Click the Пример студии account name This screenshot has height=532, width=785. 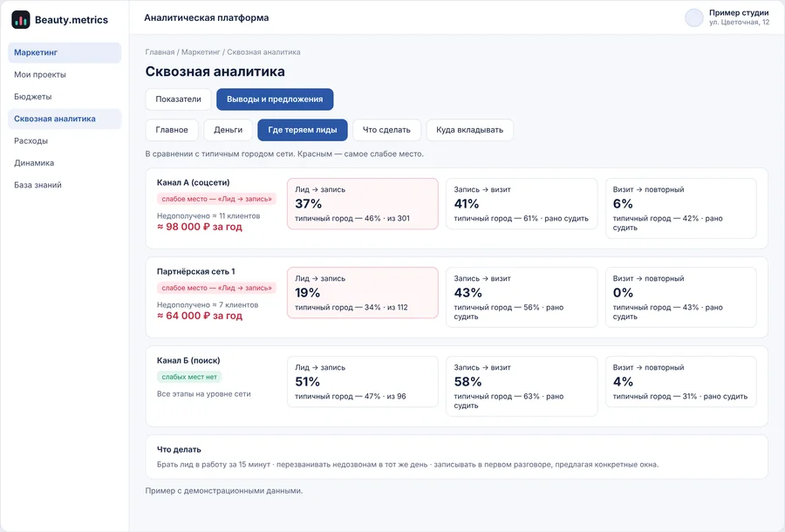point(739,12)
